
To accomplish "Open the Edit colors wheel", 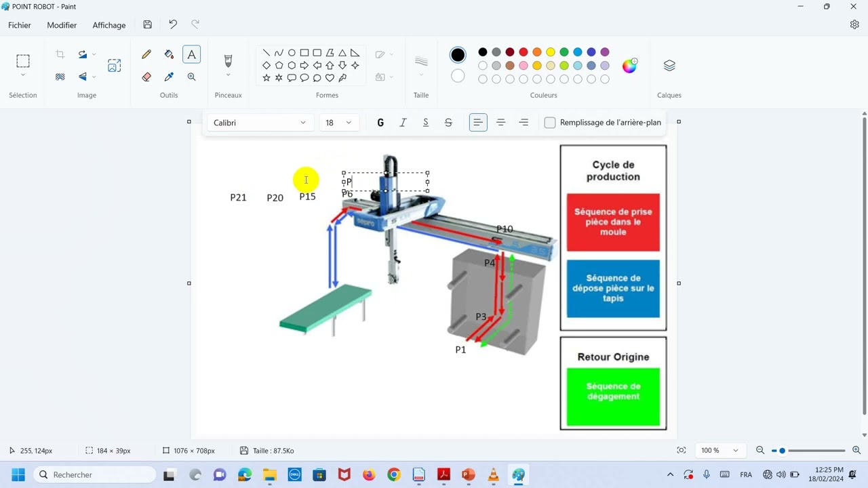I will tap(629, 65).
